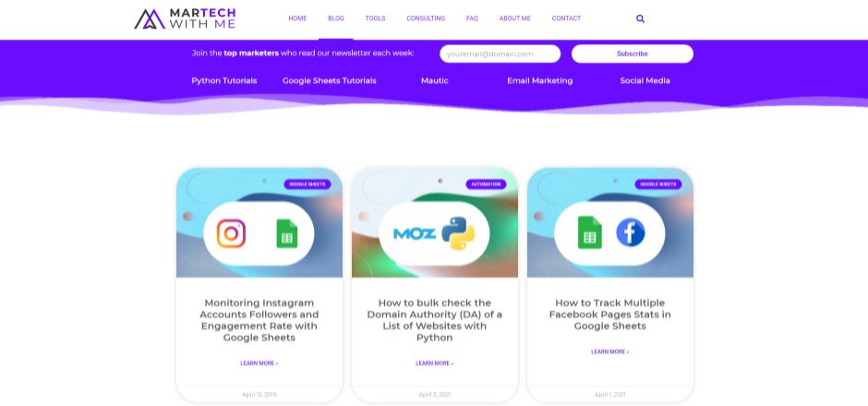Open the Blog menu item
The image size is (868, 406).
coord(336,18)
